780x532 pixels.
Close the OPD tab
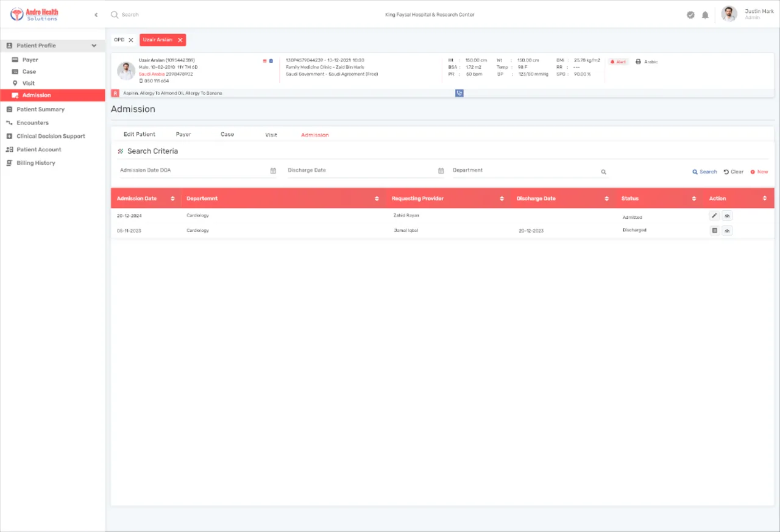[130, 40]
